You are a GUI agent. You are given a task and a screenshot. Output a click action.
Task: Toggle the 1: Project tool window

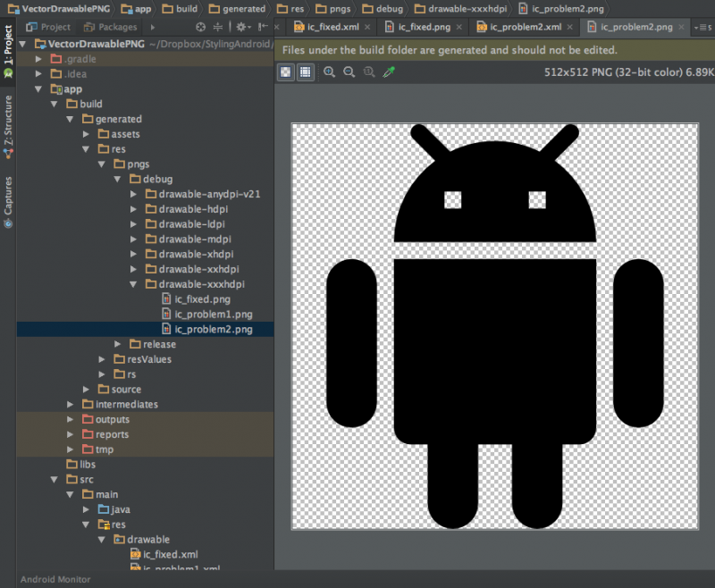7,46
